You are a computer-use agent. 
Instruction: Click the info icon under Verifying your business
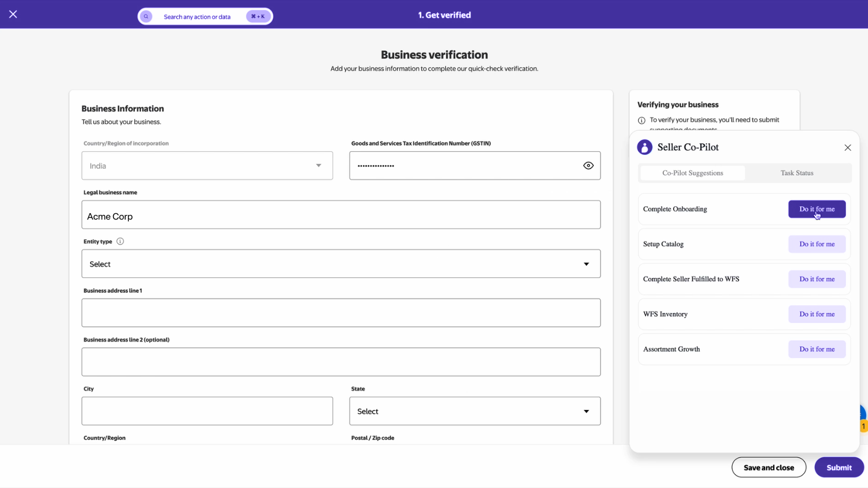point(641,120)
